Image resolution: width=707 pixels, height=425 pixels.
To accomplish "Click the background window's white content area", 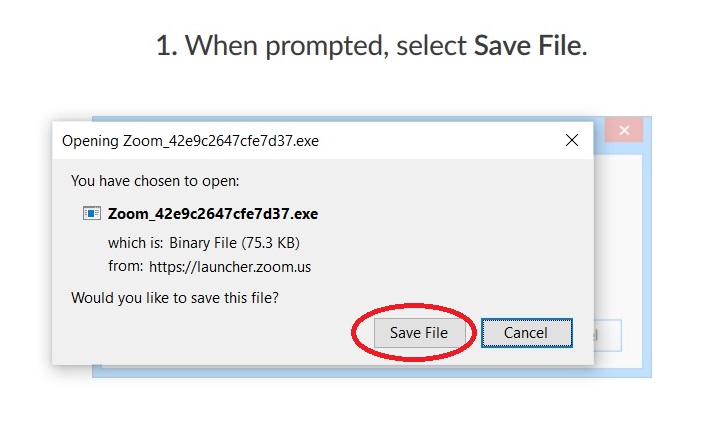I will pyautogui.click(x=618, y=234).
